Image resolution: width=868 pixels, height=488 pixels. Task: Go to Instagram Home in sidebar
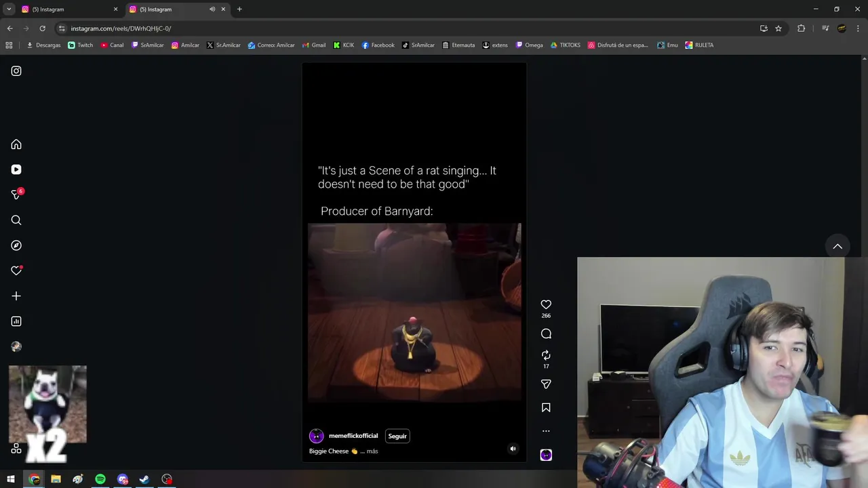[x=16, y=144]
